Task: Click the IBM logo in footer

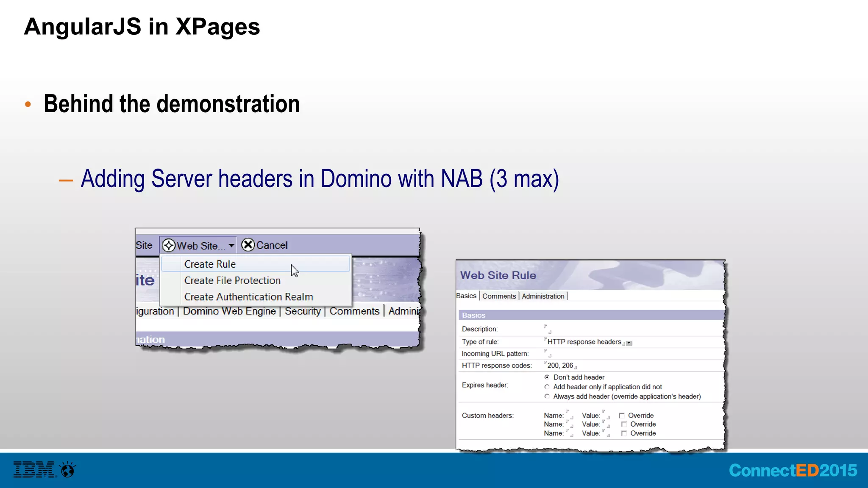Action: 35,470
